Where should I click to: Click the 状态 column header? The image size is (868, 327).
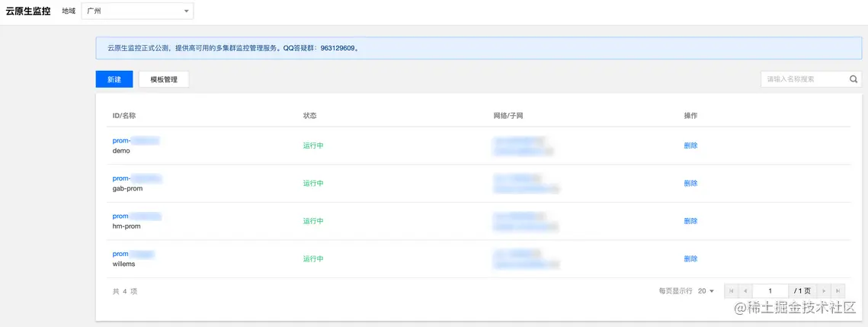point(309,116)
